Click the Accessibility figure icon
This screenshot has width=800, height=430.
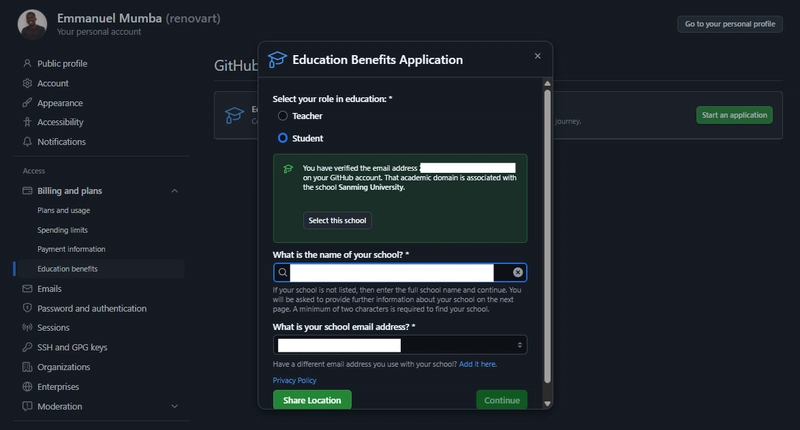coord(27,122)
